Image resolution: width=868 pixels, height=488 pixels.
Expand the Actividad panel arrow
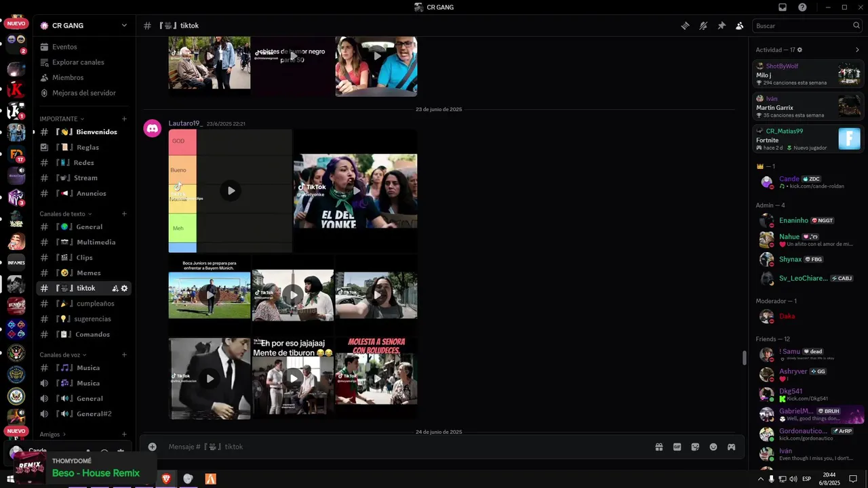[857, 49]
